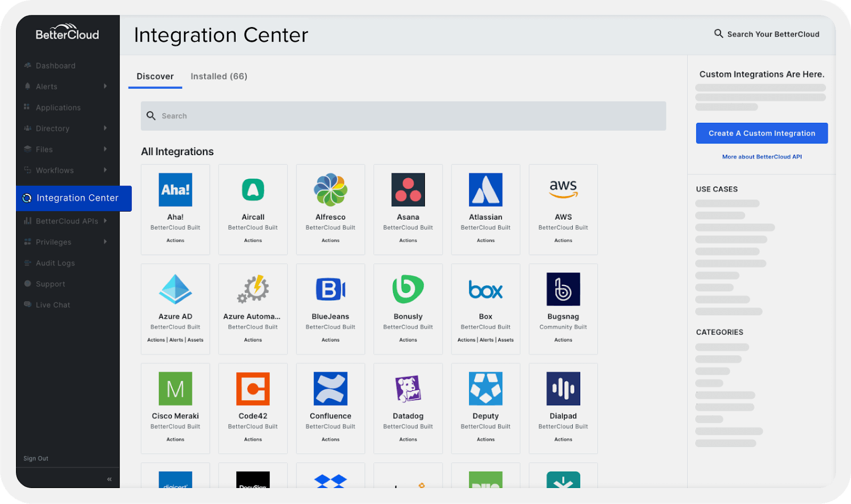Click the Create A Custom Integration button

click(762, 133)
